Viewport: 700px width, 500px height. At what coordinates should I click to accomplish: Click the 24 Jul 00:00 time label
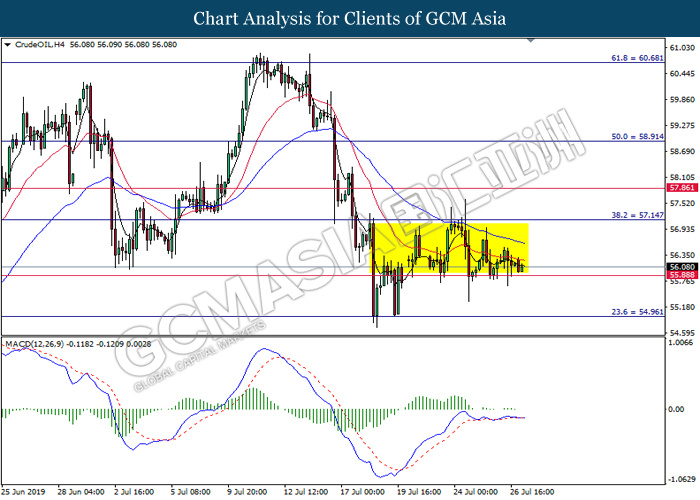476,492
